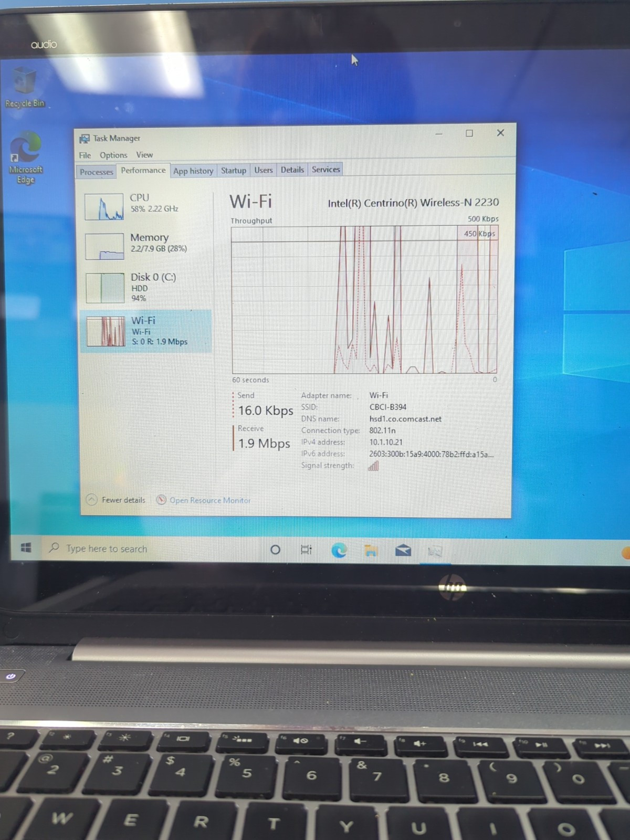Minimize the Task Manager window
Image resolution: width=630 pixels, height=840 pixels.
(439, 134)
